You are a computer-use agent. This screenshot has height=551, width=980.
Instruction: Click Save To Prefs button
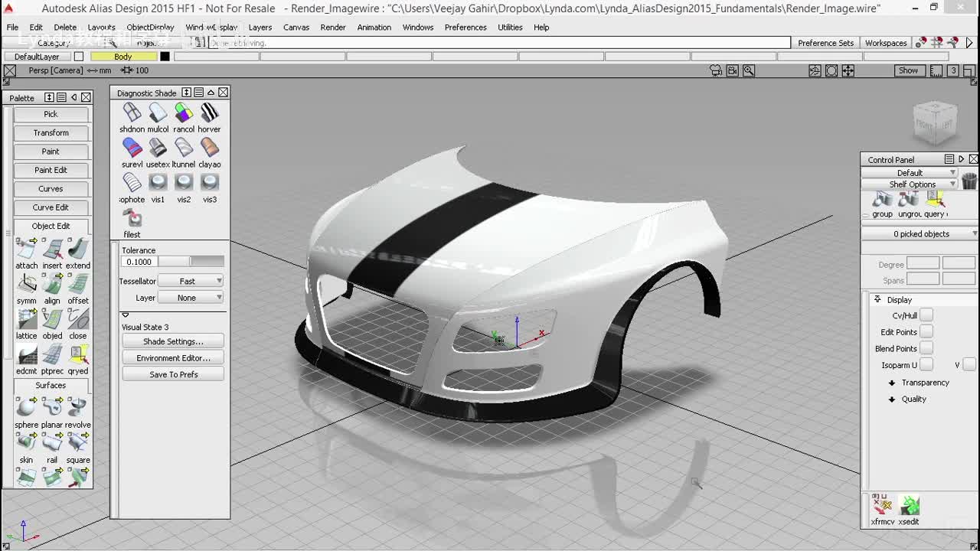pos(173,374)
